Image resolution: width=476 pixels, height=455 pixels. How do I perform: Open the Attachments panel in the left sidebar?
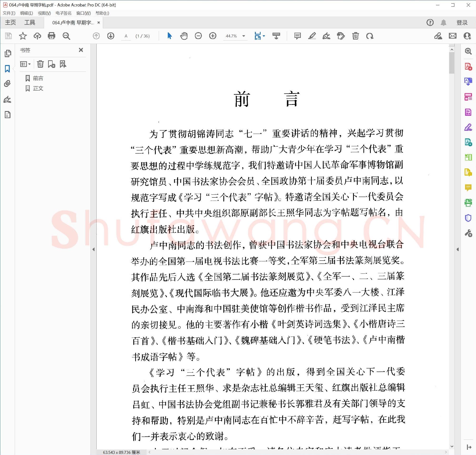click(7, 83)
